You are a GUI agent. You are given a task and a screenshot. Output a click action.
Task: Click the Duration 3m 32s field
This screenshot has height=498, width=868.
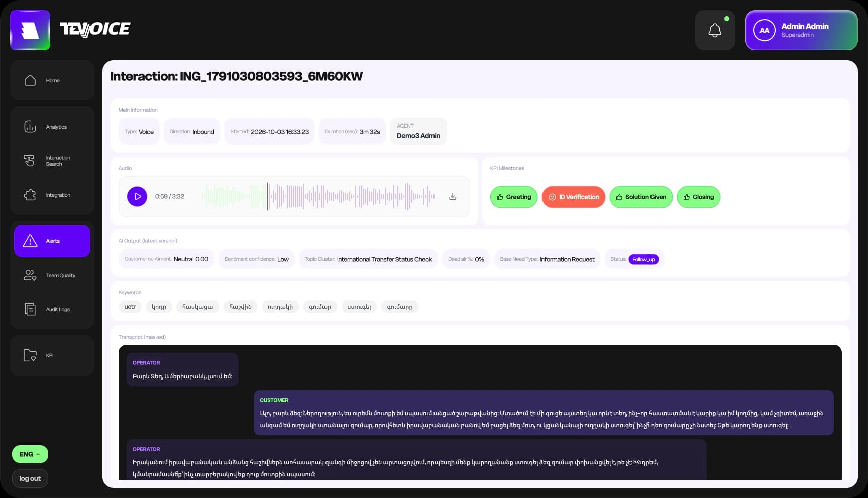click(352, 132)
